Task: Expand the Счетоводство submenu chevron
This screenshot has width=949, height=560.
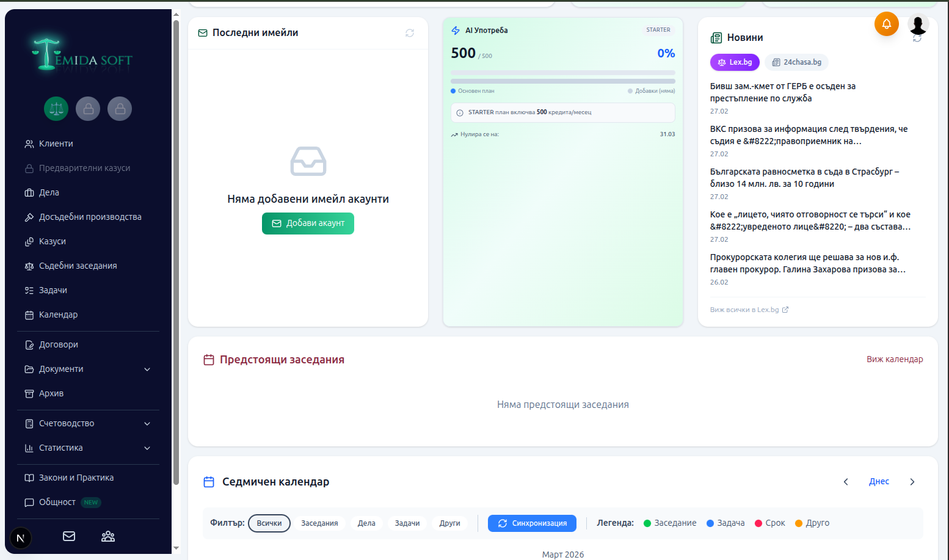Action: pos(147,424)
